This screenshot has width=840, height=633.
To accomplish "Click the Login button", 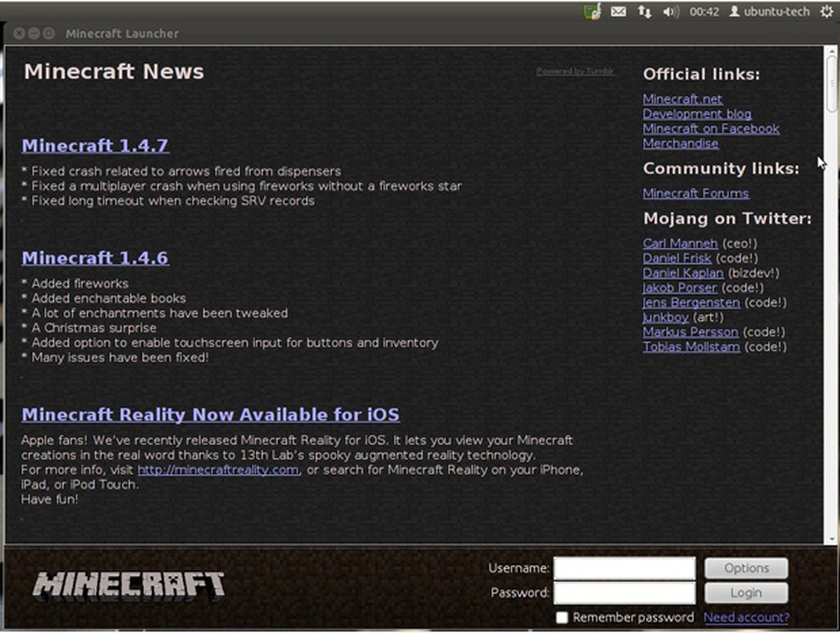I will click(x=746, y=593).
